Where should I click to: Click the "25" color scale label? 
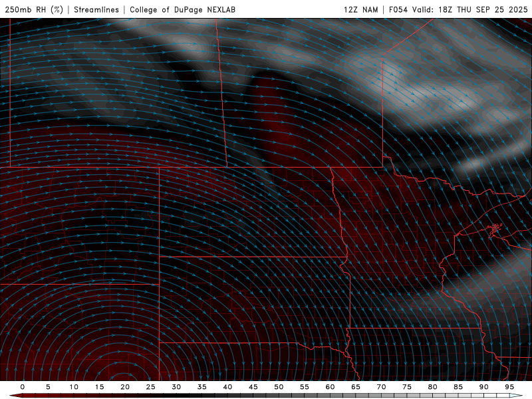point(151,387)
